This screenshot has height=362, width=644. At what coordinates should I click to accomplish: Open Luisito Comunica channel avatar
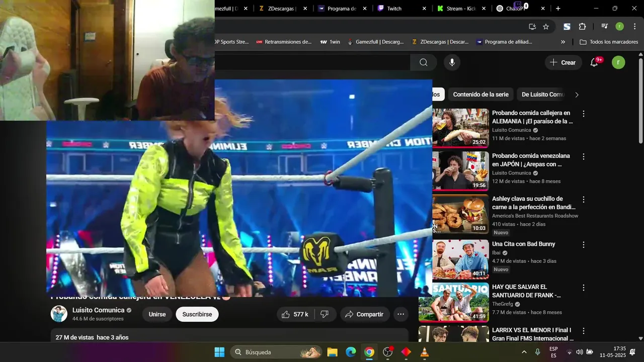59,314
